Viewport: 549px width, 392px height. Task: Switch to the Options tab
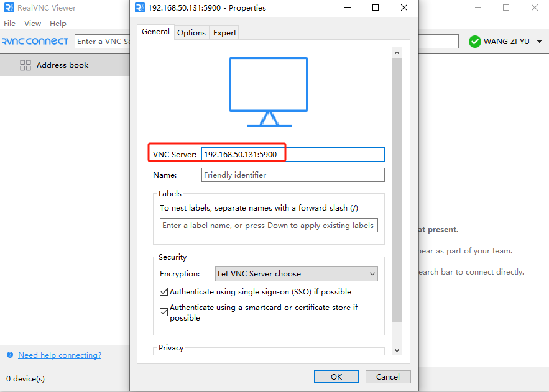click(191, 33)
